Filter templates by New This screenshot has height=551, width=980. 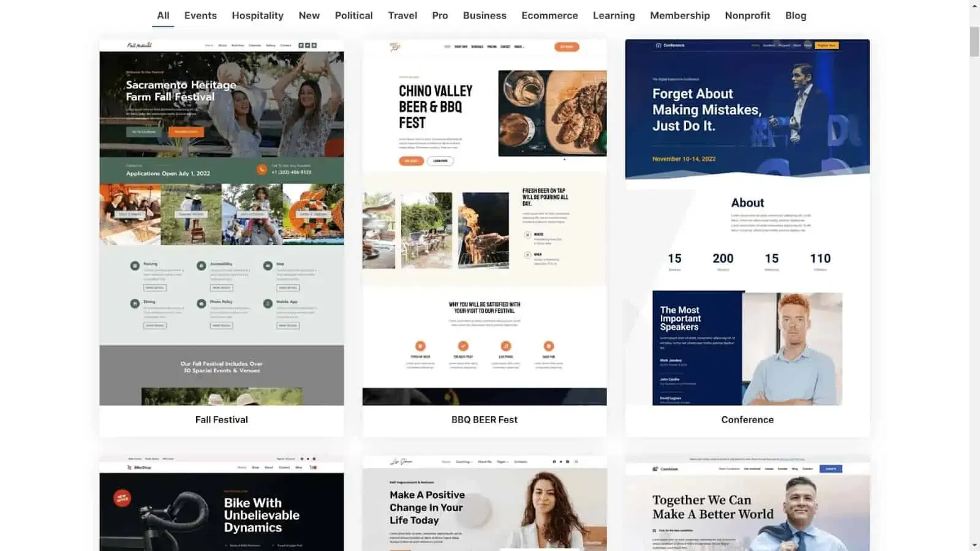[309, 15]
